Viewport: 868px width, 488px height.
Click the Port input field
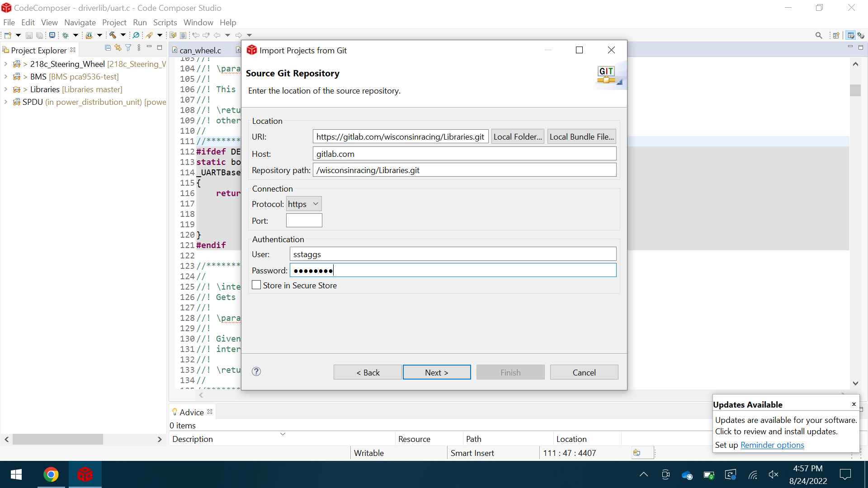(304, 221)
